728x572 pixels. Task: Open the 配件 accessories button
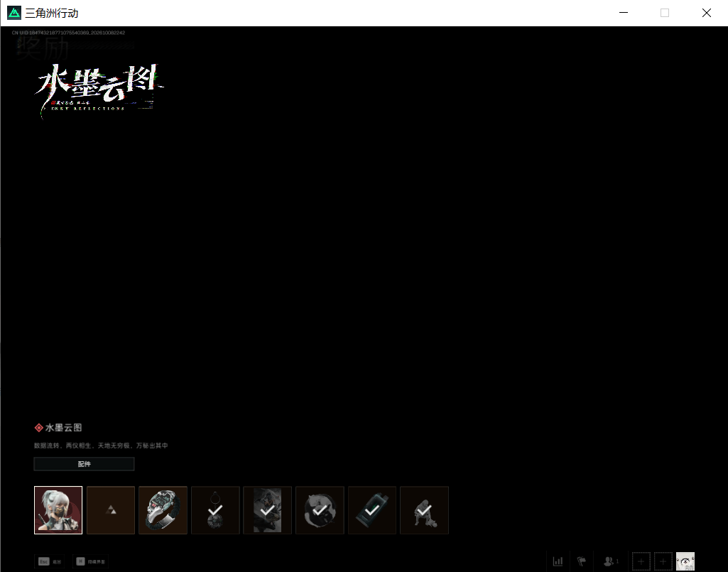[x=84, y=464]
